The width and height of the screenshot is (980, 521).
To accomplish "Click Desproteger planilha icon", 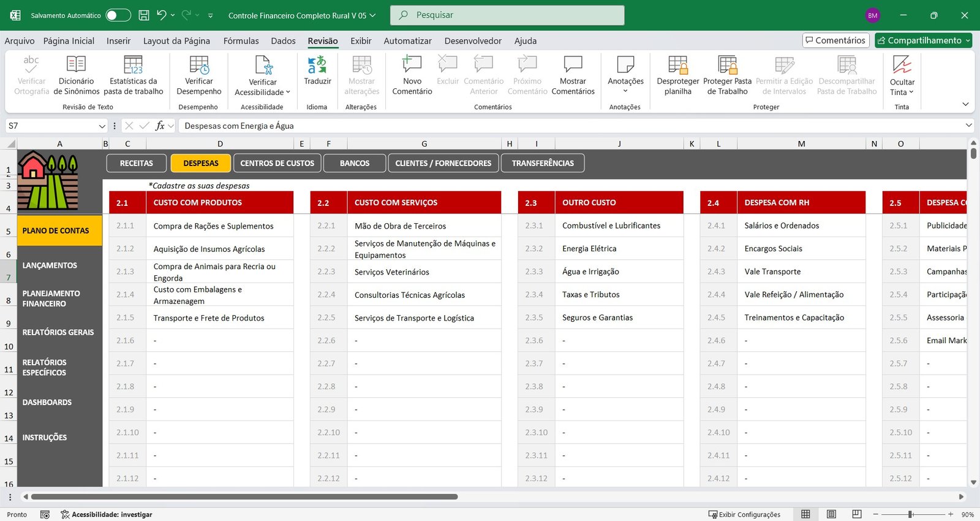I will pos(677,65).
